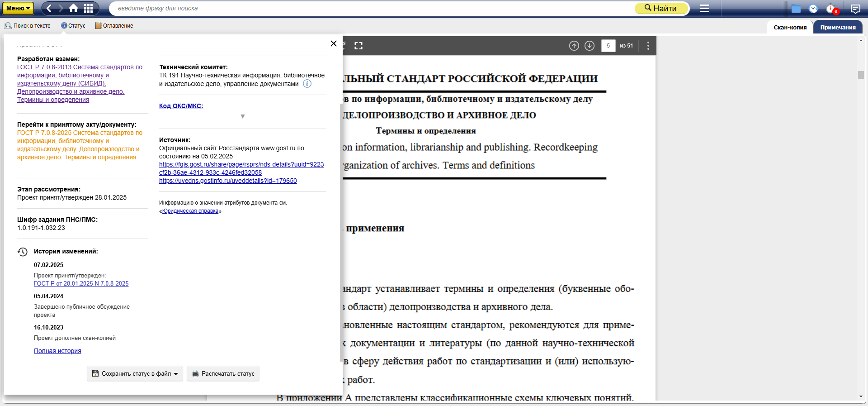Image resolution: width=868 pixels, height=406 pixels.
Task: Open the grid of sections icon
Action: (x=89, y=8)
